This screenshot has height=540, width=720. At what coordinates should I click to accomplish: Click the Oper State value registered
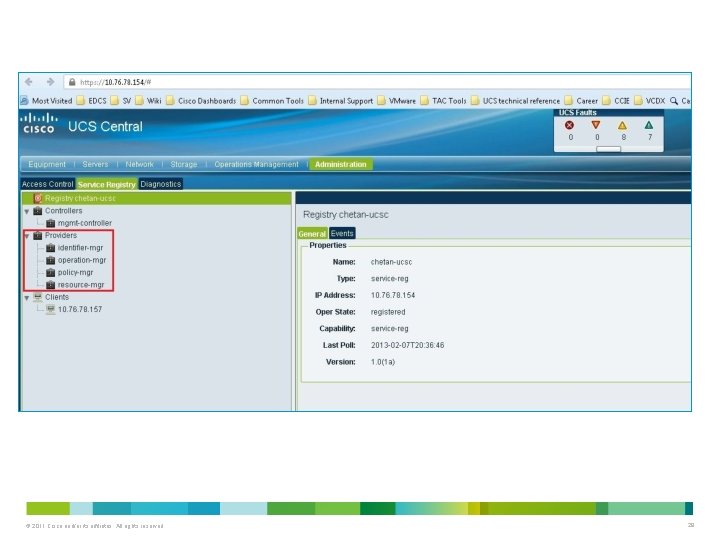point(388,312)
